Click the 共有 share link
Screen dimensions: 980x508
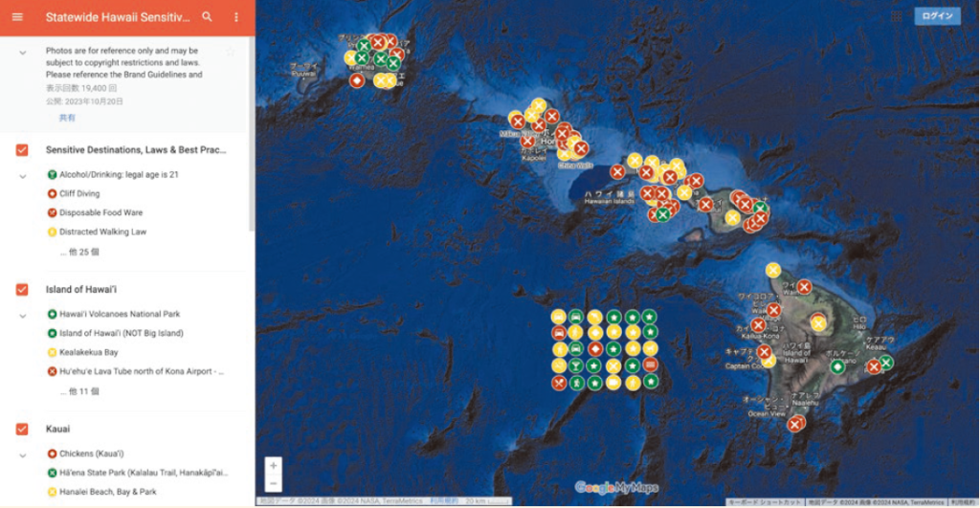click(x=67, y=118)
